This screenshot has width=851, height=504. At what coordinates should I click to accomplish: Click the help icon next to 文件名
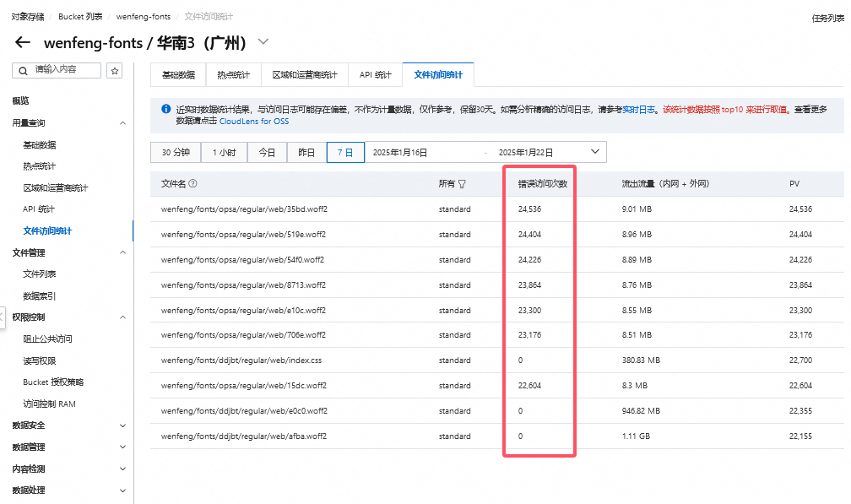click(x=193, y=183)
